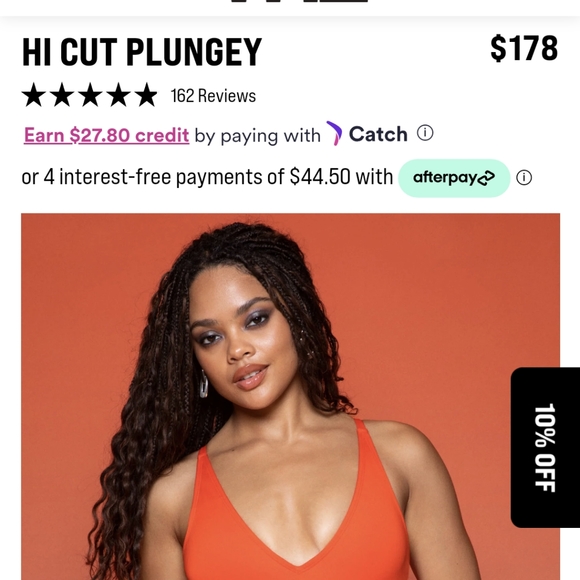Click the first rating star

(34, 95)
